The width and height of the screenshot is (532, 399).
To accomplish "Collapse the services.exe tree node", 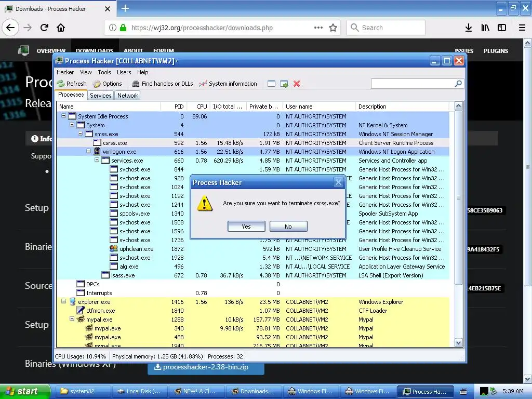I will 97,160.
